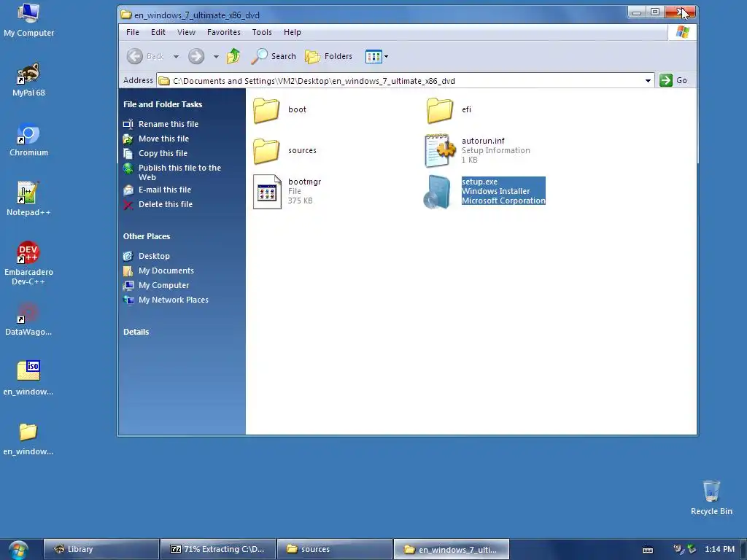Open the Help menu

click(x=292, y=32)
